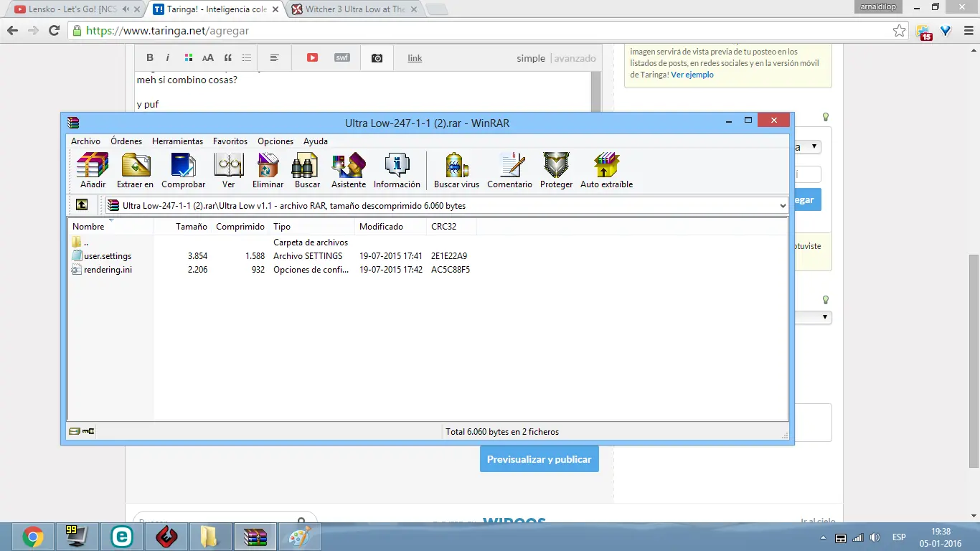Viewport: 980px width, 551px height.
Task: Toggle italic in Taringa editor
Action: point(168,57)
